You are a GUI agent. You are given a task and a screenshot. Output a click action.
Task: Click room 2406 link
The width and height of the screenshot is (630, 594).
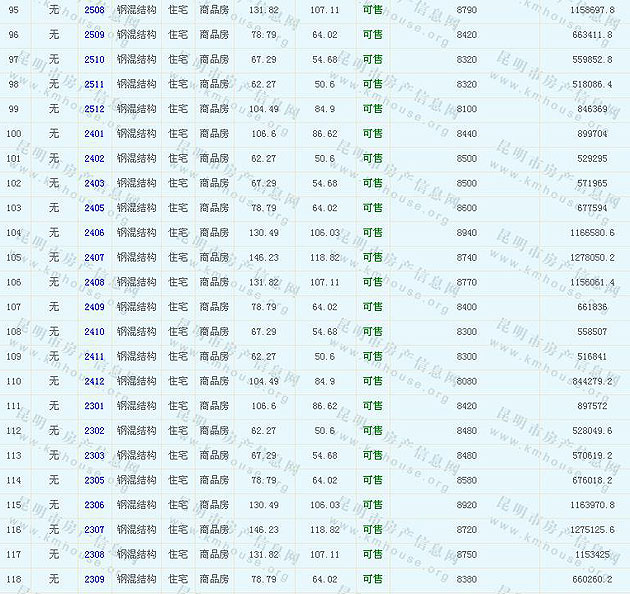94,233
